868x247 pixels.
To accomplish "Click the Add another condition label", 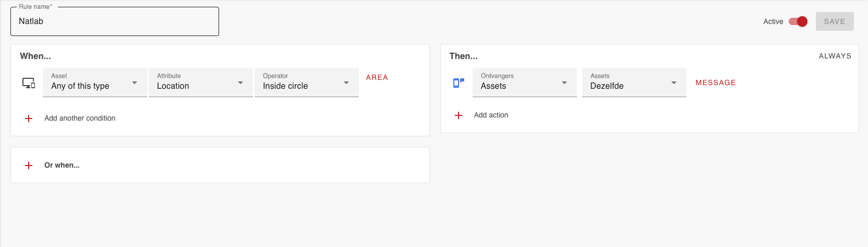I will [x=80, y=119].
